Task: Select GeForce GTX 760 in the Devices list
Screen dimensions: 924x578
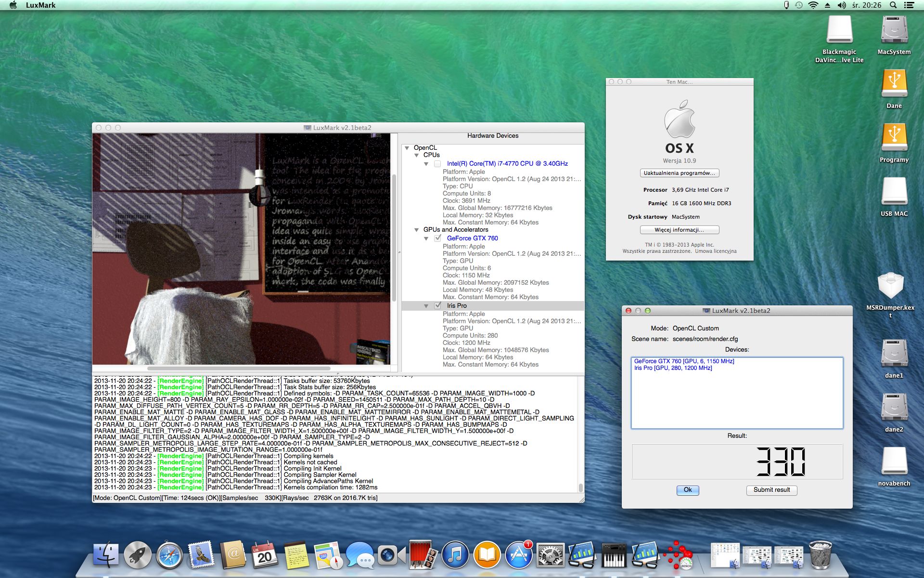Action: (684, 361)
